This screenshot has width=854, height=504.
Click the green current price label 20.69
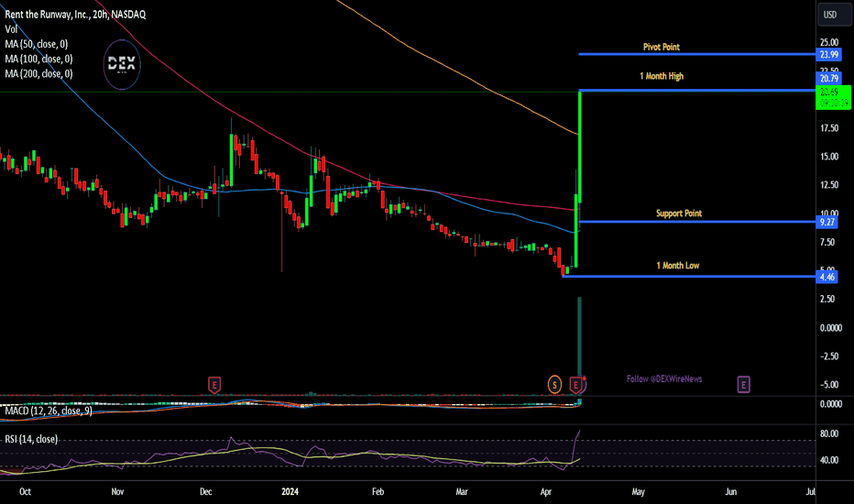point(833,97)
